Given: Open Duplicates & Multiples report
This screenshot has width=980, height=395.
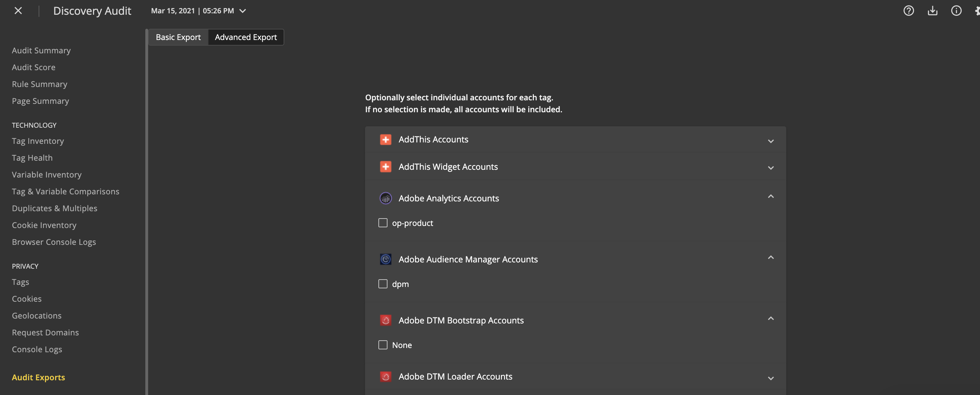Looking at the screenshot, I should [x=54, y=208].
